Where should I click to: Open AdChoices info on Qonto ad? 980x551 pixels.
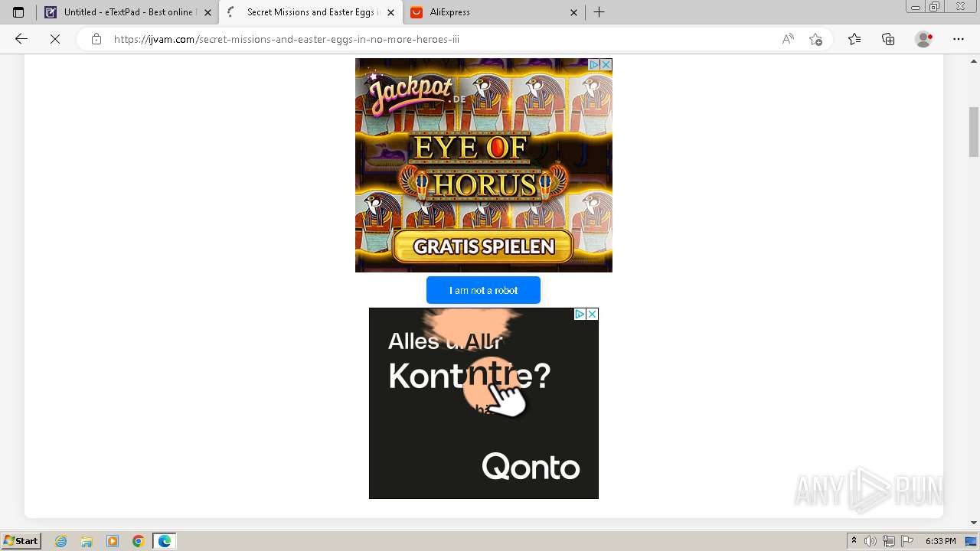[x=580, y=315]
